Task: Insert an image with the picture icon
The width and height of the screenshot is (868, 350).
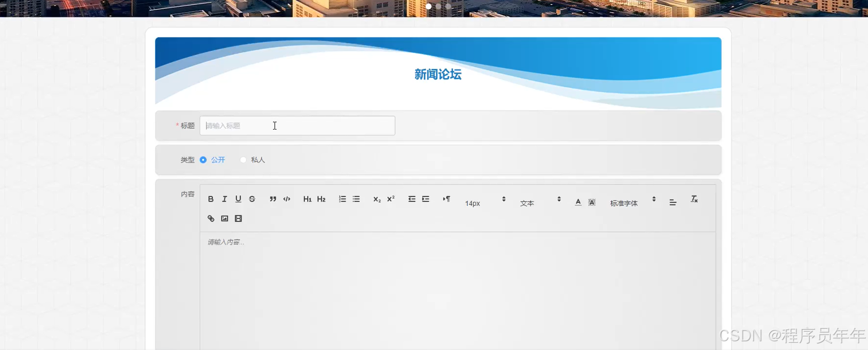Action: [225, 218]
